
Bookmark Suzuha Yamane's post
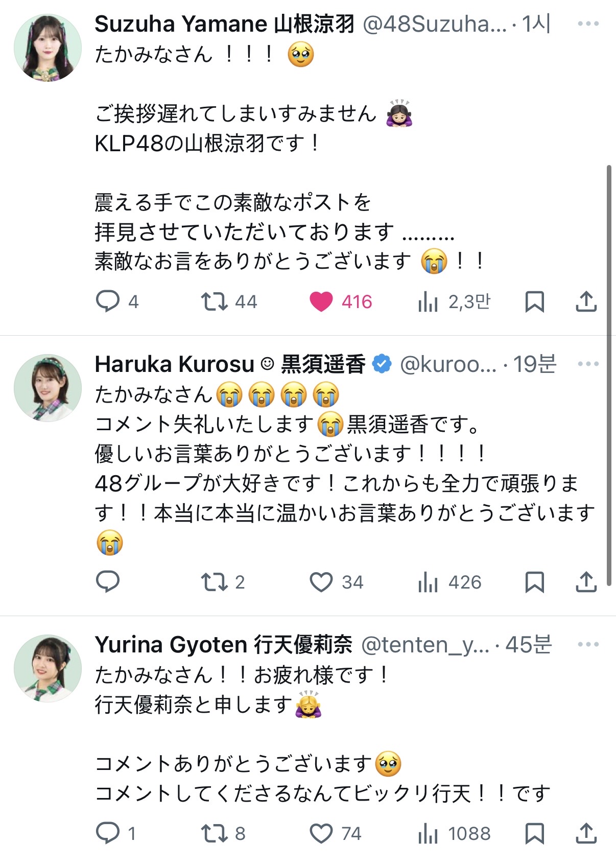(534, 301)
